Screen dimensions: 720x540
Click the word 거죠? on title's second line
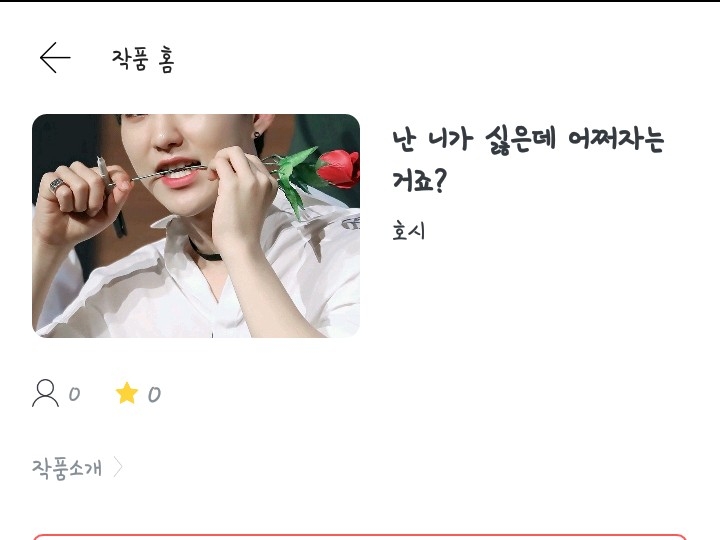click(x=419, y=181)
